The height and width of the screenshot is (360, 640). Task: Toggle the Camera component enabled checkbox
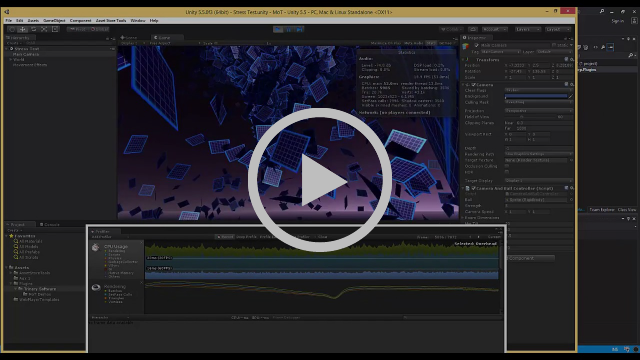(x=473, y=84)
